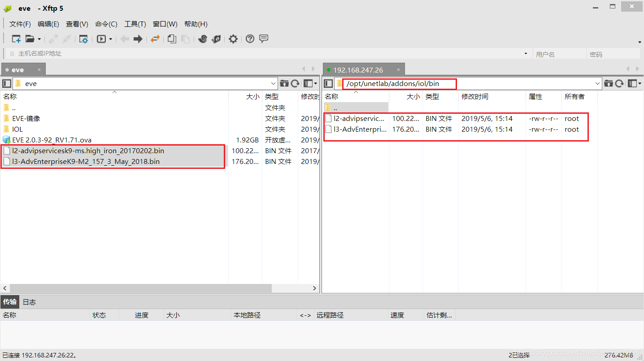The image size is (644, 361).
Task: Refresh the remote pane
Action: (x=619, y=83)
